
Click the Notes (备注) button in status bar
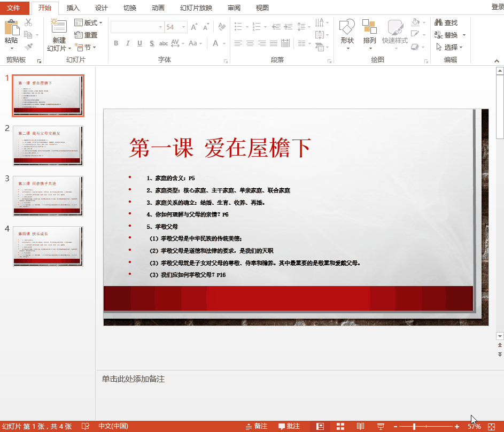(256, 426)
